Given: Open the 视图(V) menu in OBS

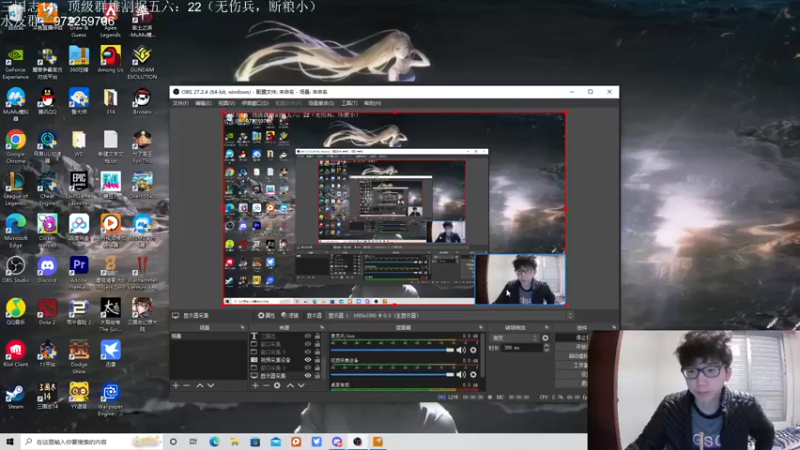Looking at the screenshot, I should coord(227,103).
